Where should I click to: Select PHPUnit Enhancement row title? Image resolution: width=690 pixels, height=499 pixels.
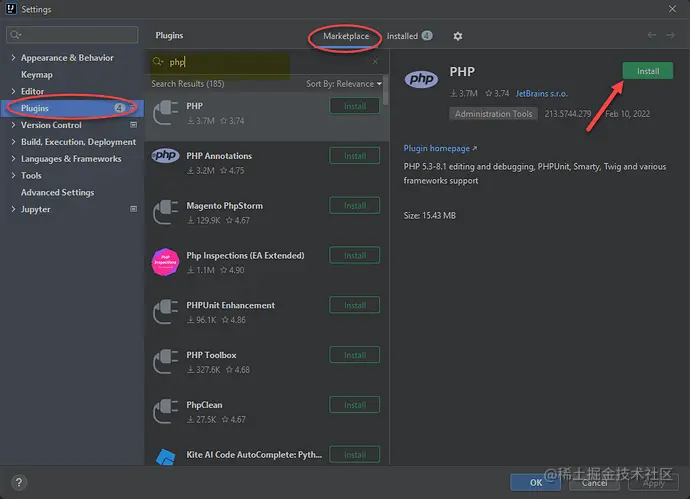click(231, 305)
